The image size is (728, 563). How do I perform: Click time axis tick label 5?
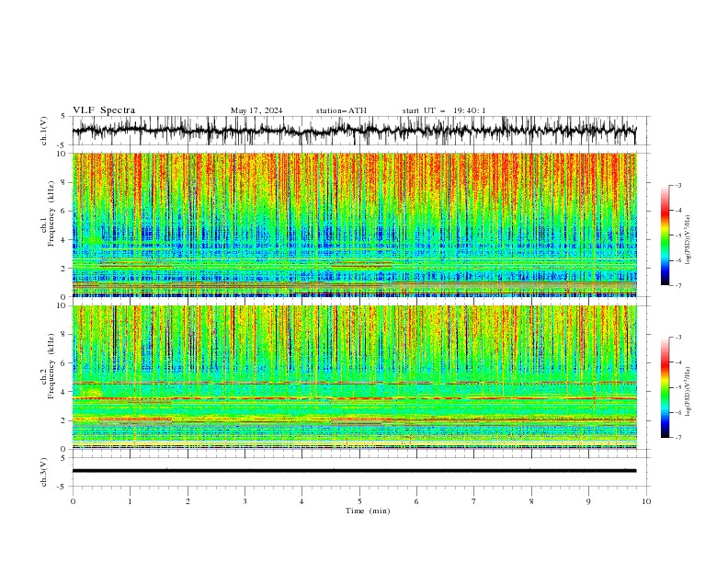(x=359, y=501)
